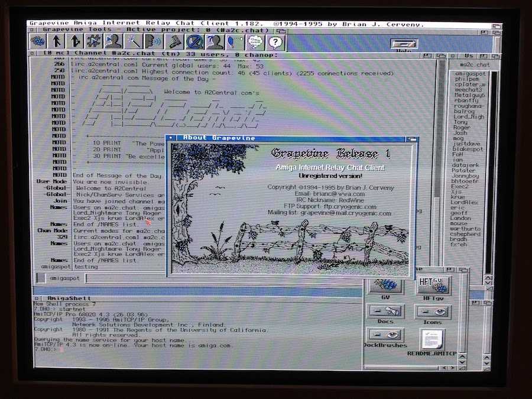Open the Docs drawer
Viewport: 532px width, 399px height.
(x=385, y=311)
